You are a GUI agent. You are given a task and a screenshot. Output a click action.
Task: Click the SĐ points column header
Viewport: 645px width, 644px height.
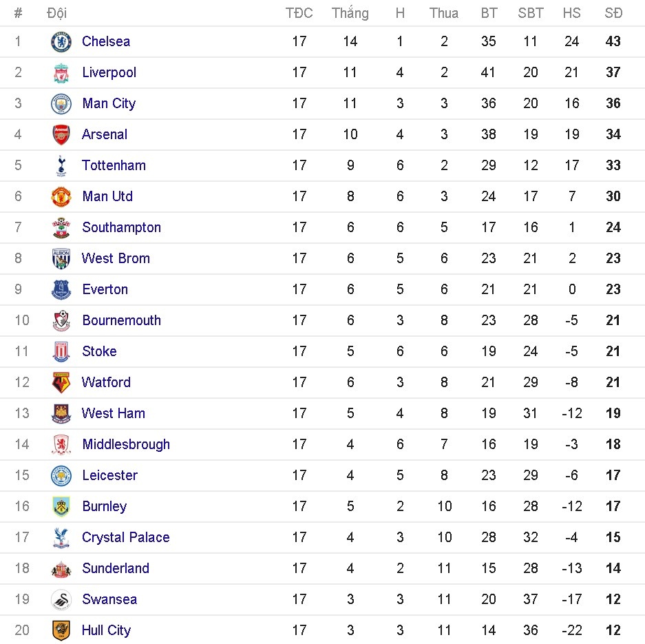[613, 13]
